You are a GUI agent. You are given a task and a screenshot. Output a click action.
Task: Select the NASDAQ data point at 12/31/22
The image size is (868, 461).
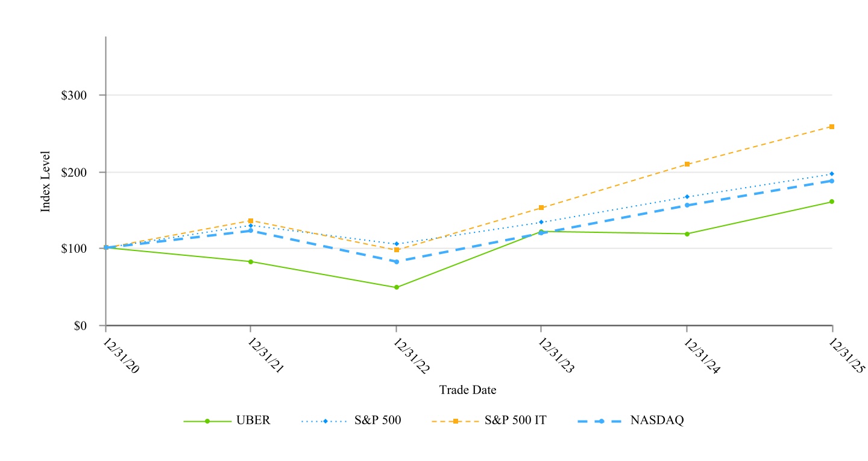[x=396, y=261]
